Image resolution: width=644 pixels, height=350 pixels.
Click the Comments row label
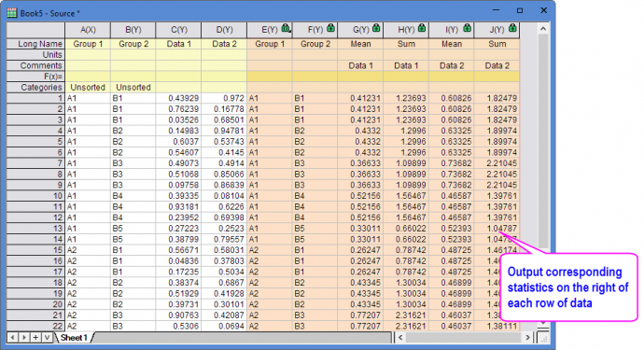[35, 65]
